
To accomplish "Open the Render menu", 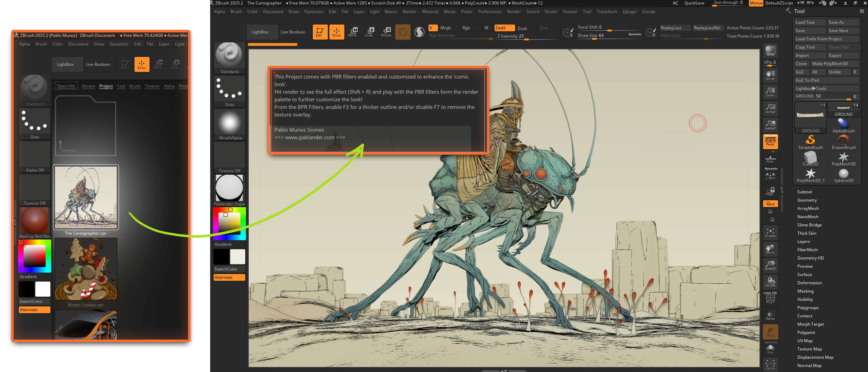I will [514, 12].
